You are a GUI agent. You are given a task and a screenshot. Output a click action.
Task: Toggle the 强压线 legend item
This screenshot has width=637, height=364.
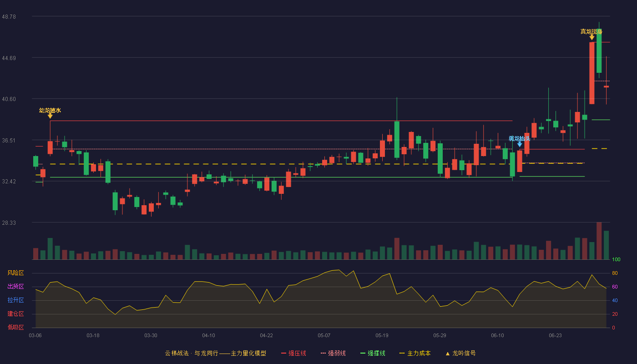click(293, 353)
